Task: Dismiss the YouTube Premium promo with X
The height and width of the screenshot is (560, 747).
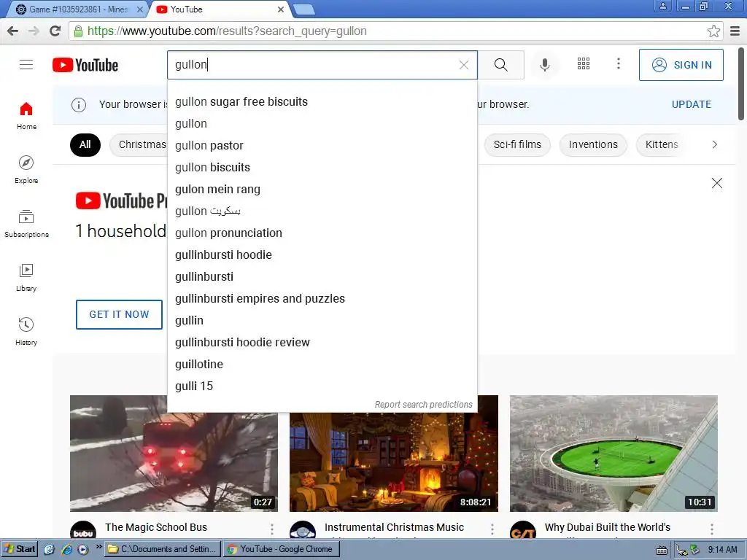Action: [x=716, y=183]
